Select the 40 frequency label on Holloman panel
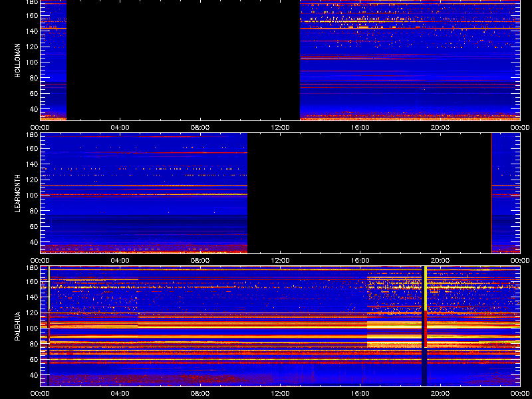 click(33, 109)
